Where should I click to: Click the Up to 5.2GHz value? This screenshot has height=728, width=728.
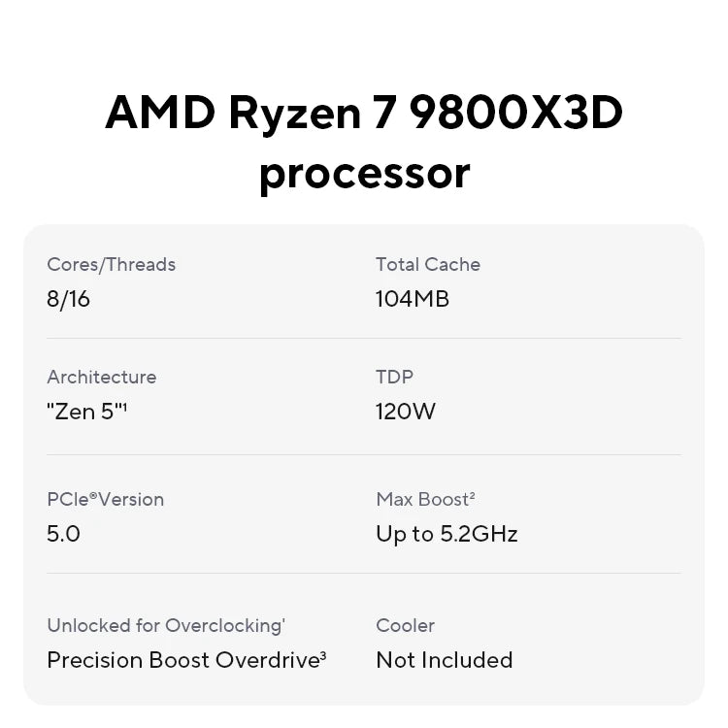(447, 534)
